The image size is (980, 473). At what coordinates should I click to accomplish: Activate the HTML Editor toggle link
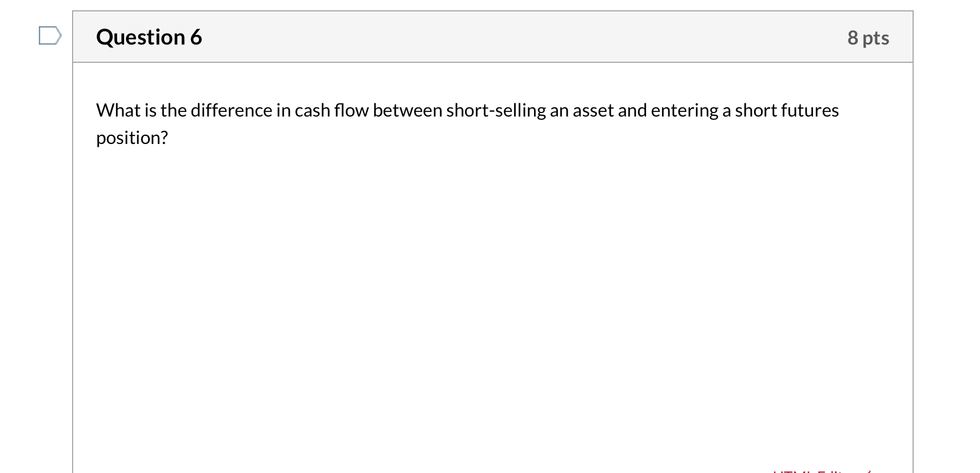point(819,471)
